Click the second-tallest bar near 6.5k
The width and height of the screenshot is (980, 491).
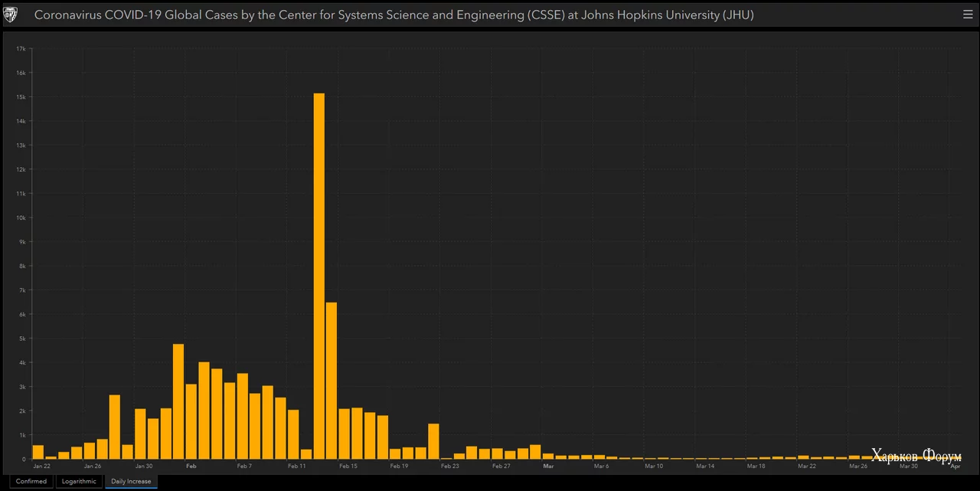[x=332, y=381]
